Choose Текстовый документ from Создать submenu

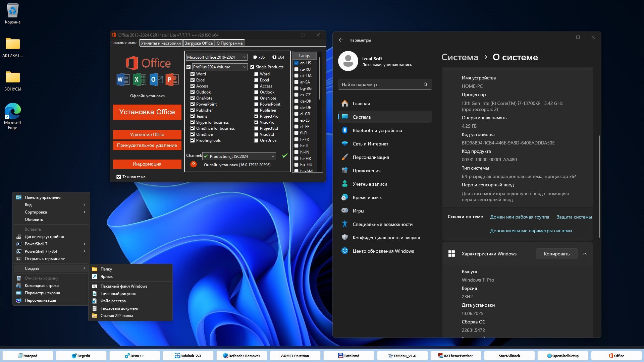tap(130, 308)
